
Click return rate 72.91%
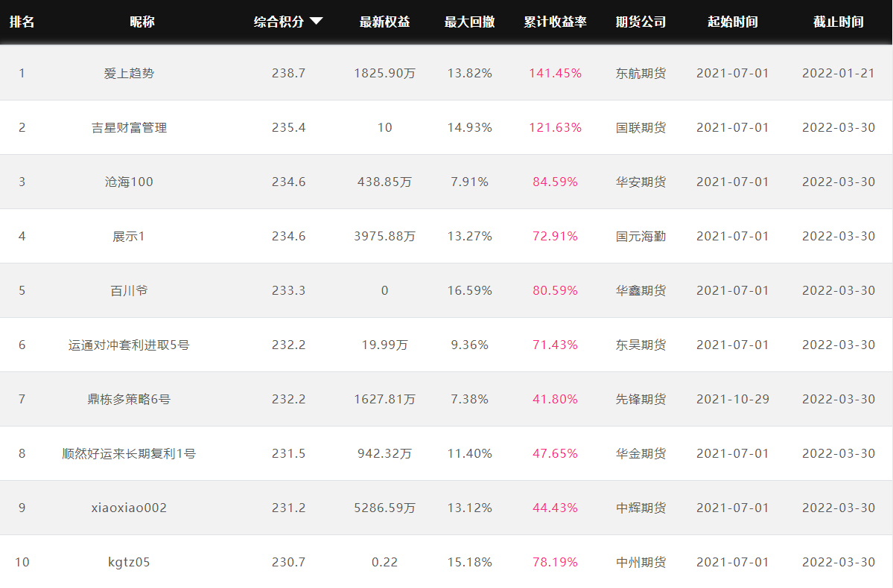[556, 236]
